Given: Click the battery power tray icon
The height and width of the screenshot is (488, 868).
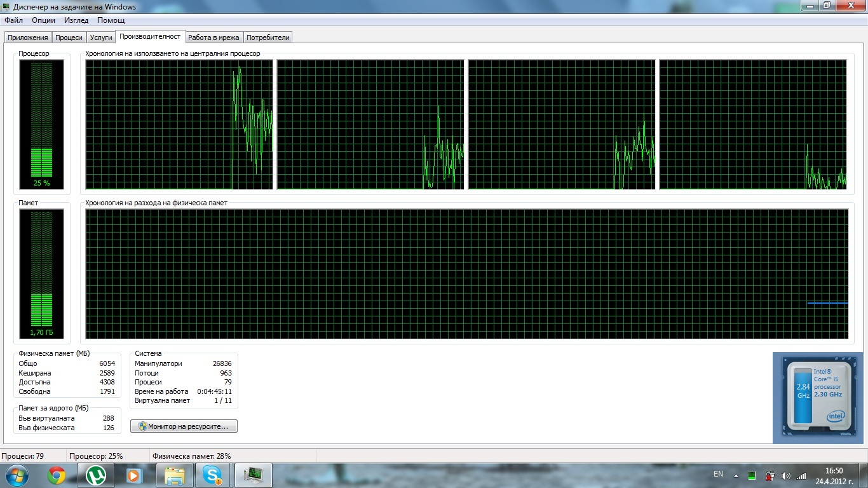Looking at the screenshot, I should tap(769, 475).
